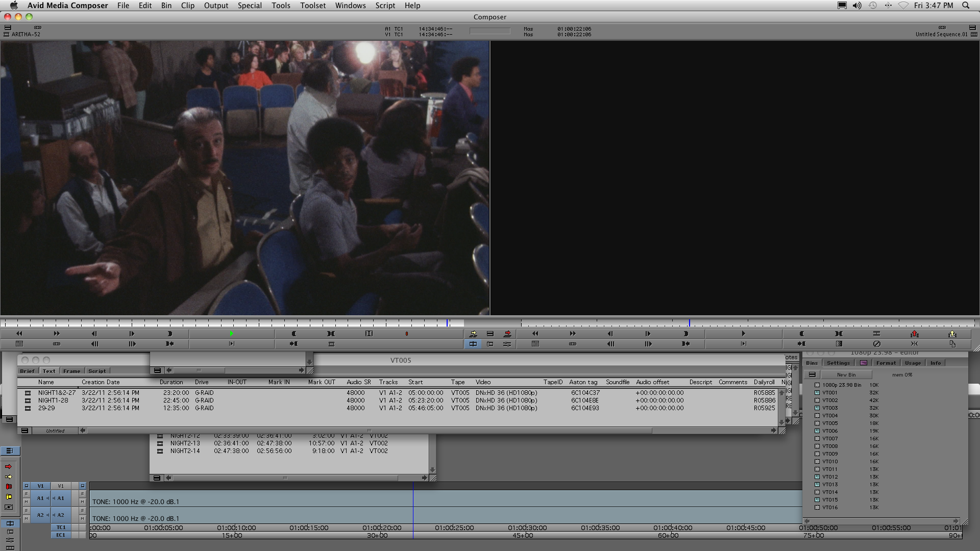Click the red Record button on source toolbar

pyautogui.click(x=407, y=334)
